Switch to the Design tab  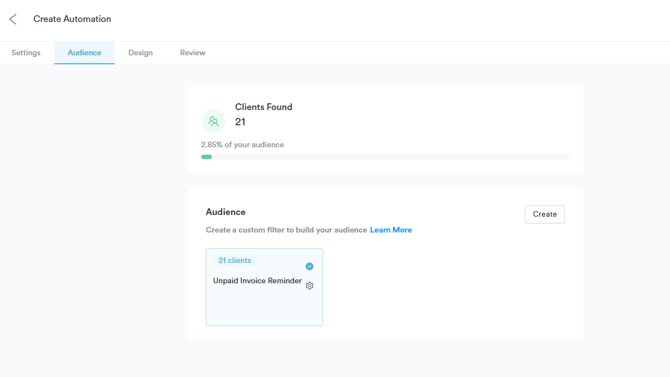tap(141, 53)
